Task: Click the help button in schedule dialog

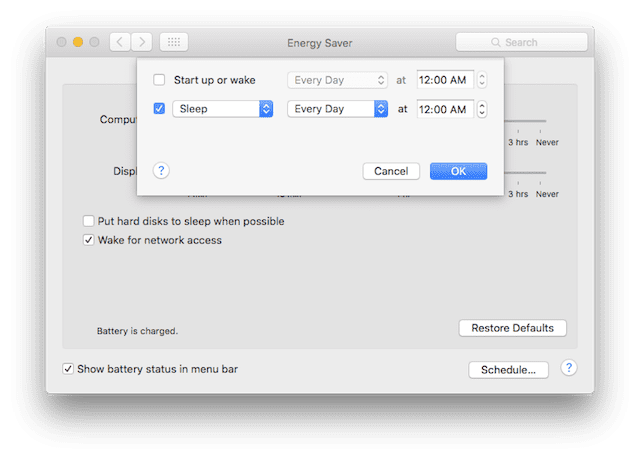Action: coord(161,171)
